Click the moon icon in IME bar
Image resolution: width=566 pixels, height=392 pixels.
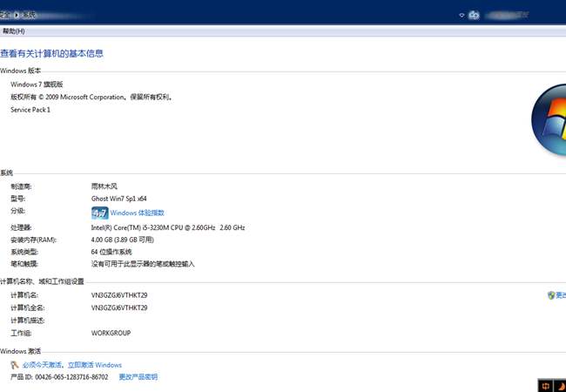point(560,386)
